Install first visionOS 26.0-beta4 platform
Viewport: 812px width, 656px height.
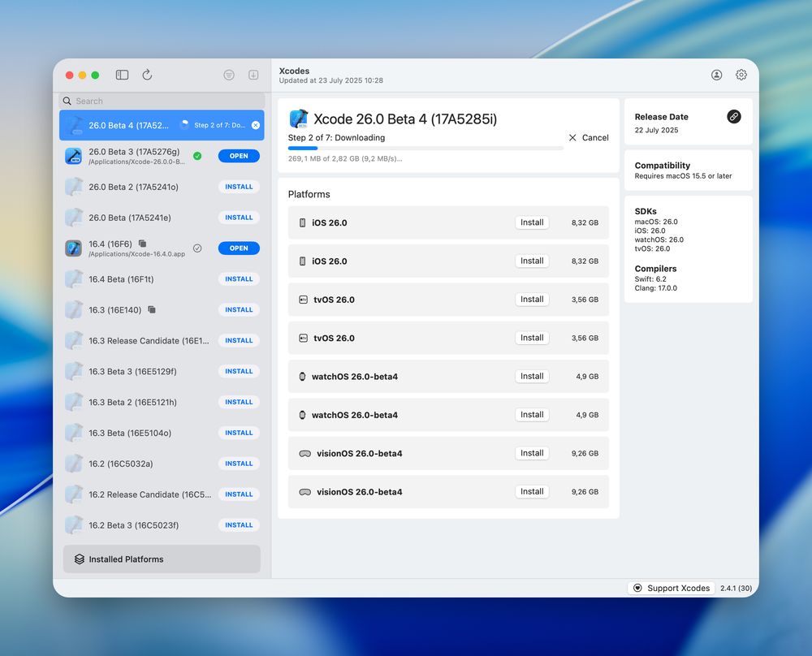coord(532,453)
